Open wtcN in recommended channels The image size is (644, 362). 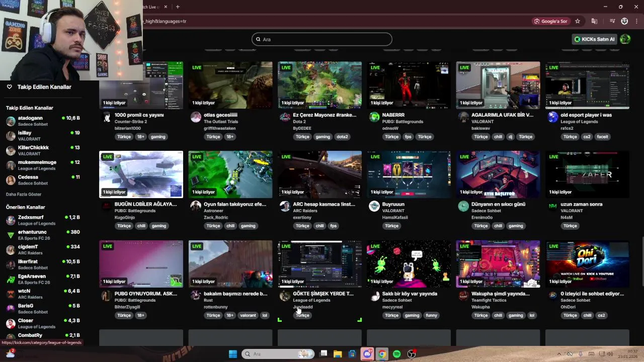(43, 294)
